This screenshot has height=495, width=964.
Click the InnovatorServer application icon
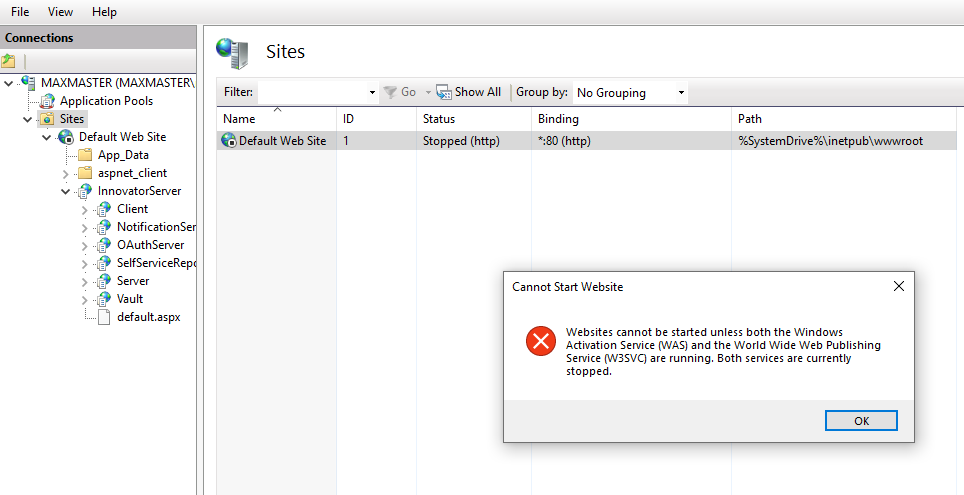pyautogui.click(x=85, y=191)
